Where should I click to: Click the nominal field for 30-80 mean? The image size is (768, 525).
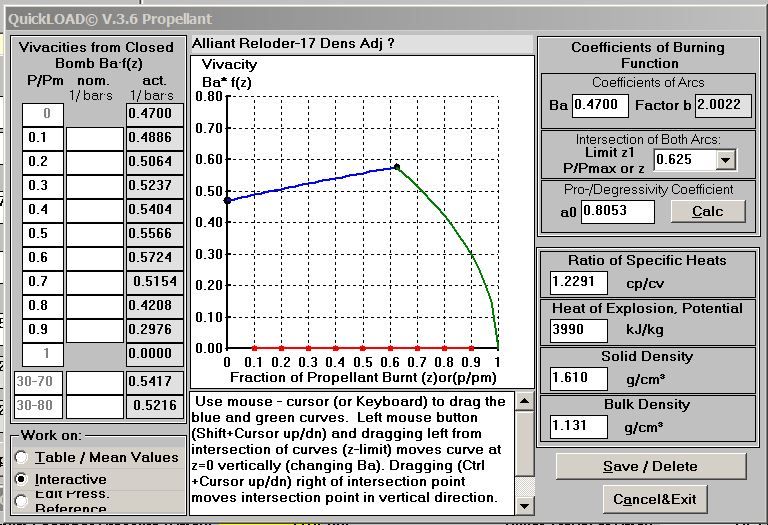[95, 406]
